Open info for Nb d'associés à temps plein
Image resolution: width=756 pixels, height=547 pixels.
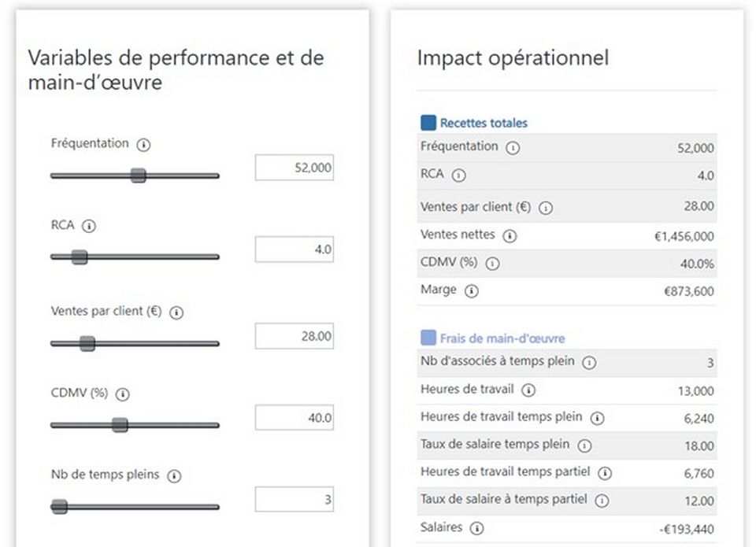(x=590, y=363)
